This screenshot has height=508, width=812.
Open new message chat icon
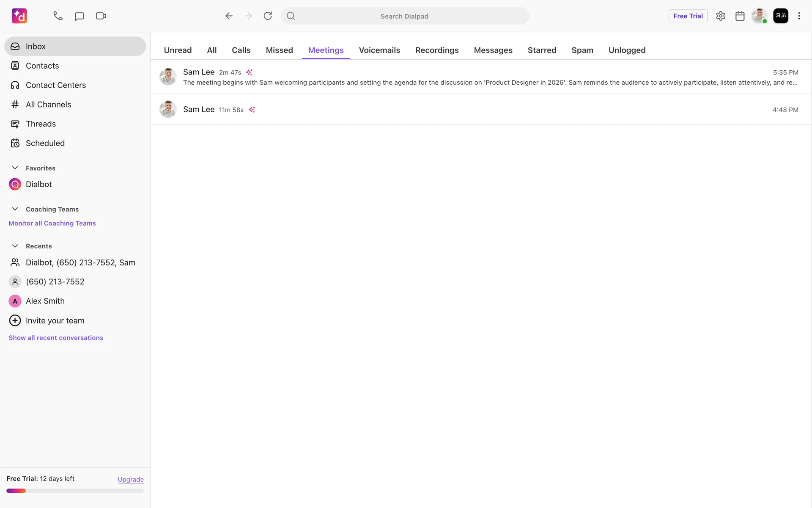79,16
